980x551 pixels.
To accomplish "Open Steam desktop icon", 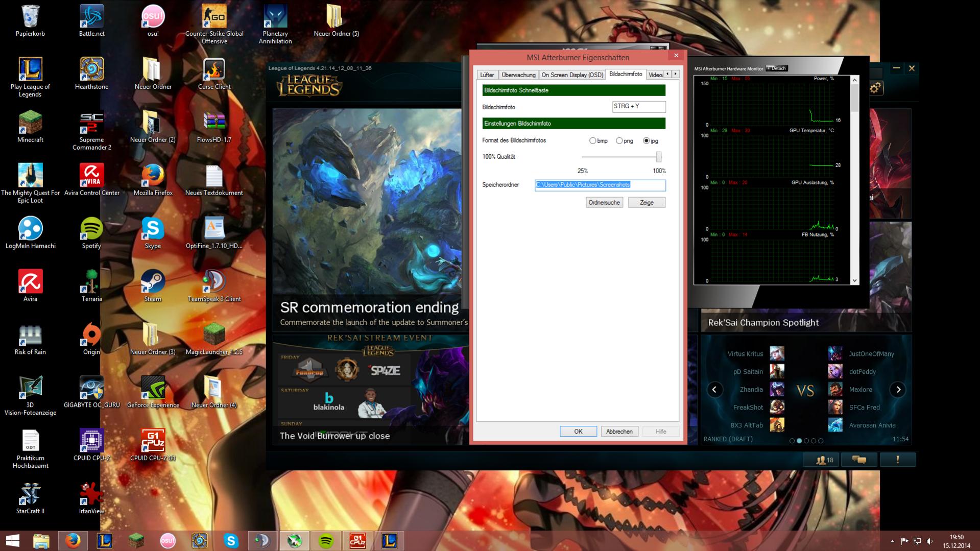I will [153, 286].
